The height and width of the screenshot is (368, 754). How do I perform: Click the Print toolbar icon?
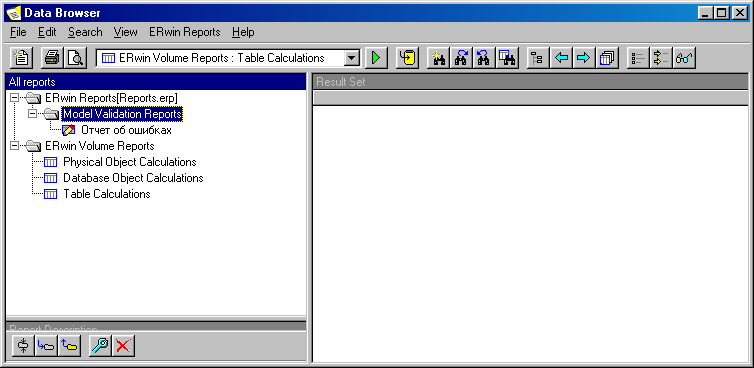(52, 58)
